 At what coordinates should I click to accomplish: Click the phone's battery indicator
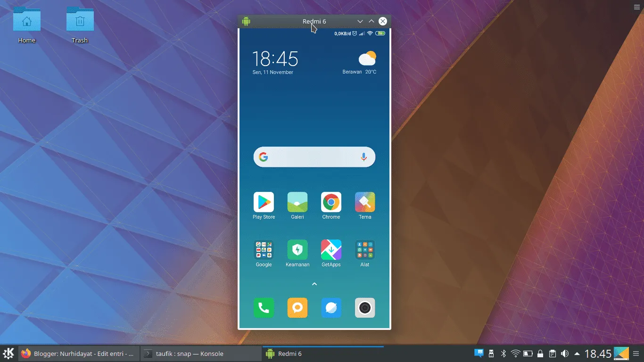point(380,33)
